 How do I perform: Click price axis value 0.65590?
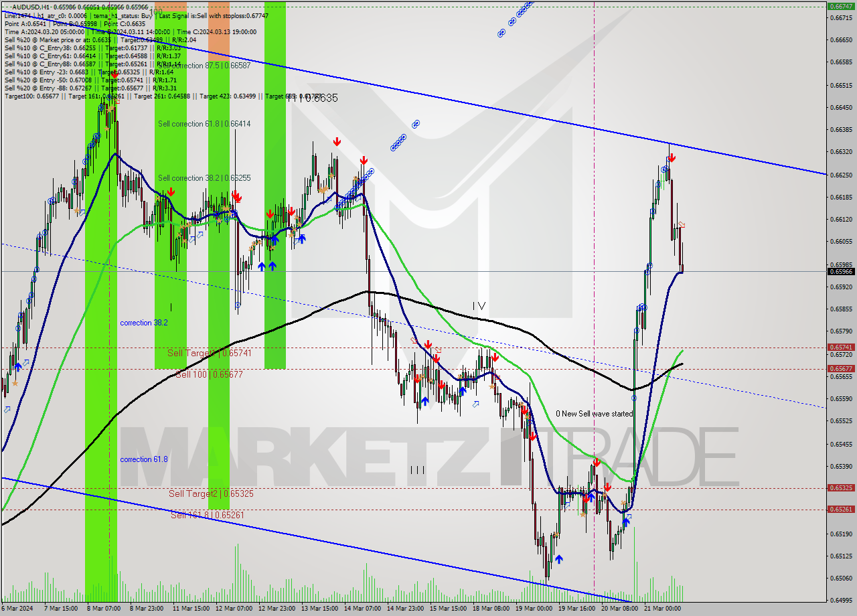coord(842,398)
